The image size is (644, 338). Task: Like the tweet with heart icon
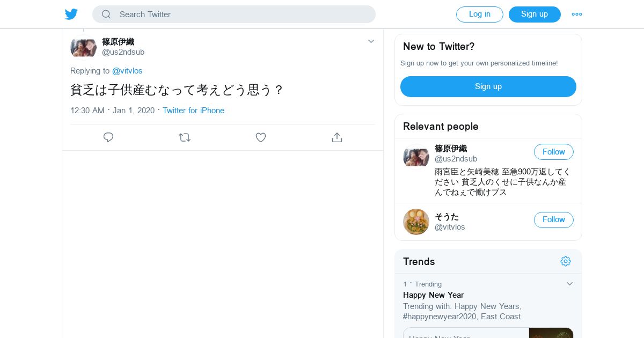coord(261,137)
